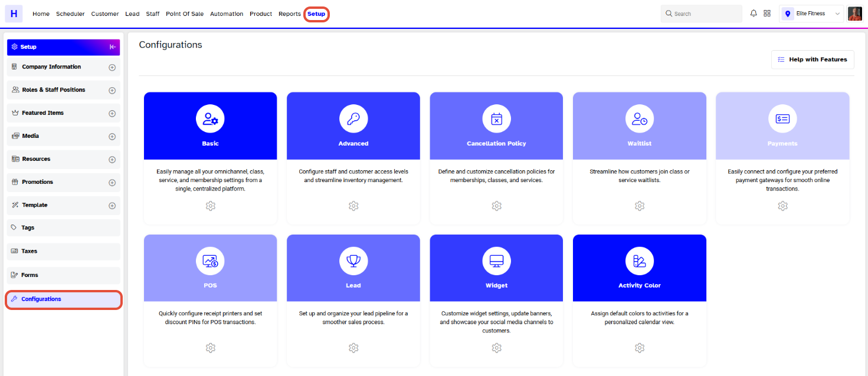
Task: Open the Automation menu
Action: (x=227, y=14)
